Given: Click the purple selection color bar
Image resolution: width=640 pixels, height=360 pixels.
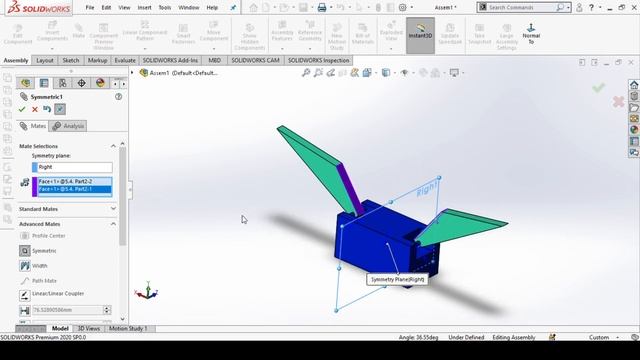Looking at the screenshot, I should click(35, 187).
